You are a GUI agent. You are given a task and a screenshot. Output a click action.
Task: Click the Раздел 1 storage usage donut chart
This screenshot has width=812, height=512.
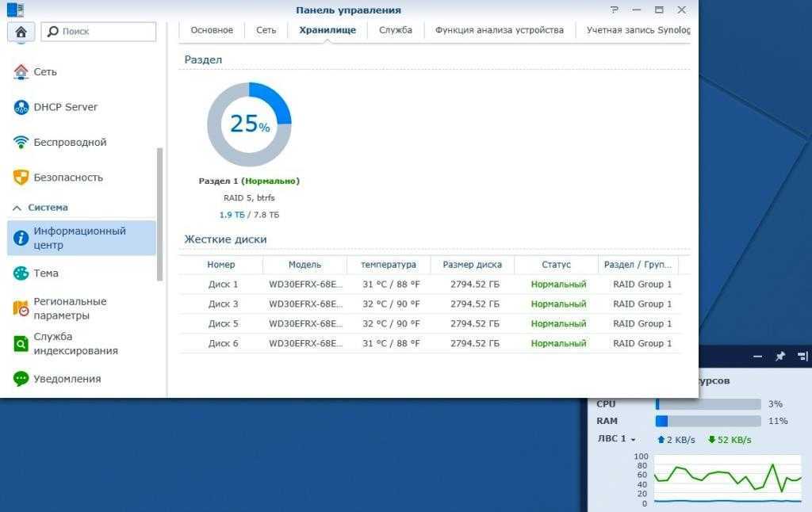[249, 124]
